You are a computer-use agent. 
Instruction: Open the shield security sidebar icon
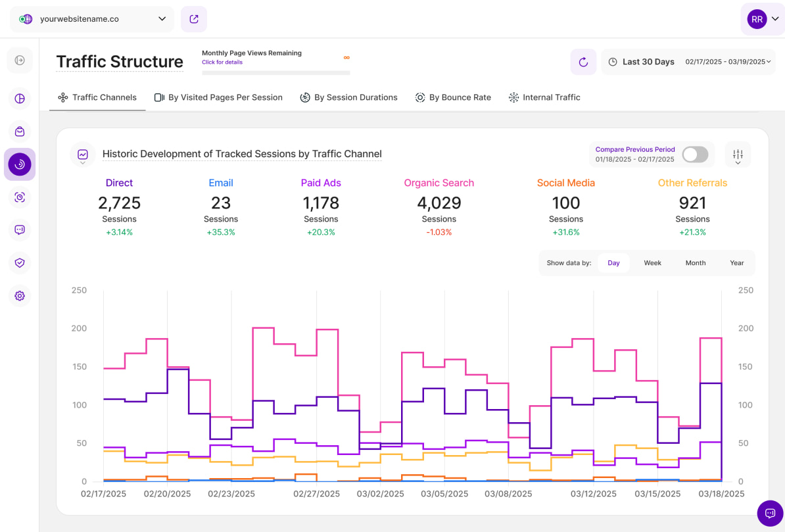click(20, 263)
